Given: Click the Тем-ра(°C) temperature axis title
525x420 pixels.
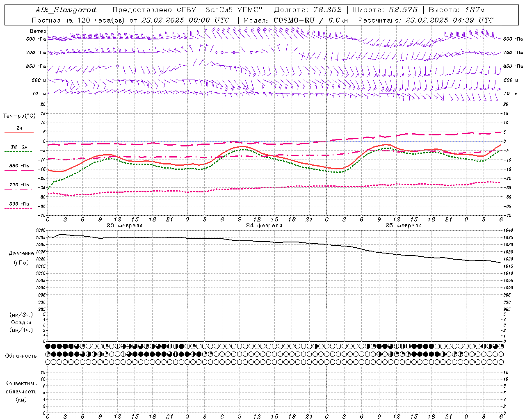Looking at the screenshot, I should pyautogui.click(x=19, y=116).
